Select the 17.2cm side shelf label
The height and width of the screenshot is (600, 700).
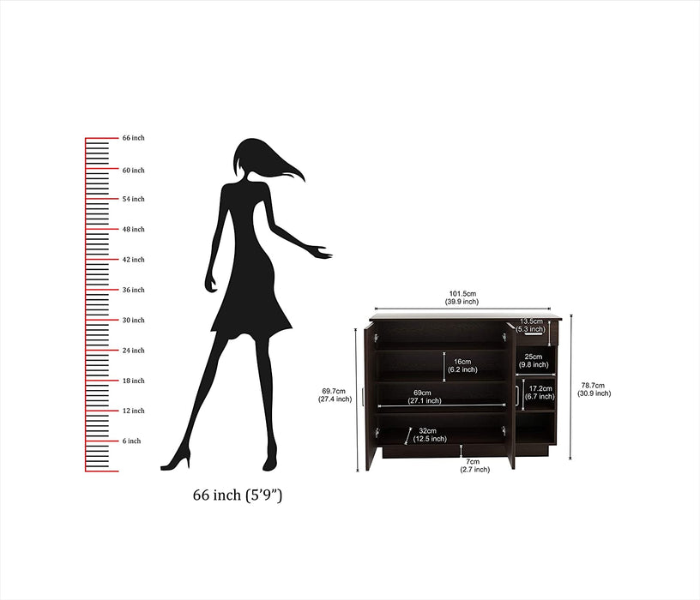click(540, 393)
